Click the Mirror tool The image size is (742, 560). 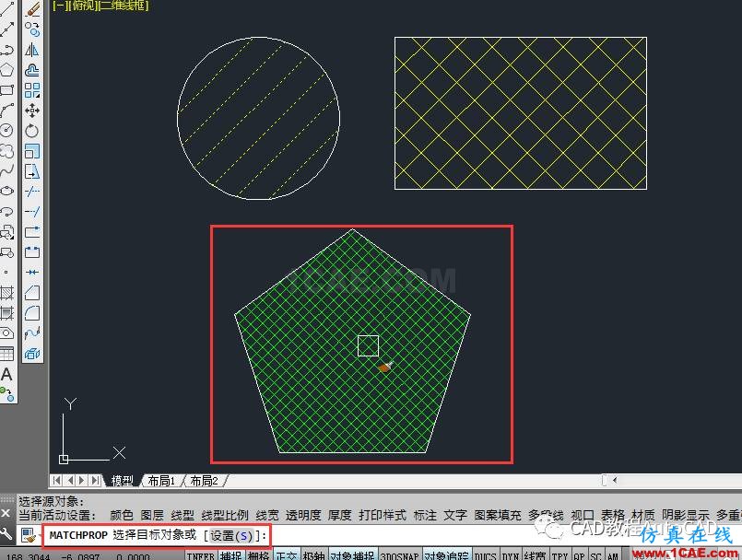pyautogui.click(x=32, y=50)
